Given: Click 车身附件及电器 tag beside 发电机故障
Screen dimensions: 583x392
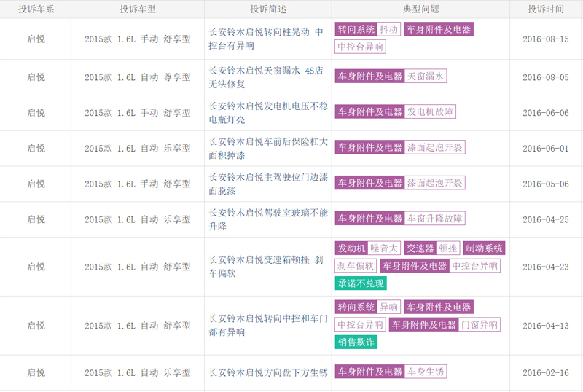Looking at the screenshot, I should [370, 111].
